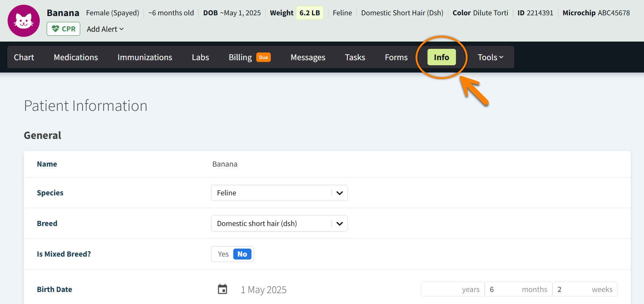The width and height of the screenshot is (644, 304).
Task: Open the birth date calendar icon
Action: coord(222,289)
